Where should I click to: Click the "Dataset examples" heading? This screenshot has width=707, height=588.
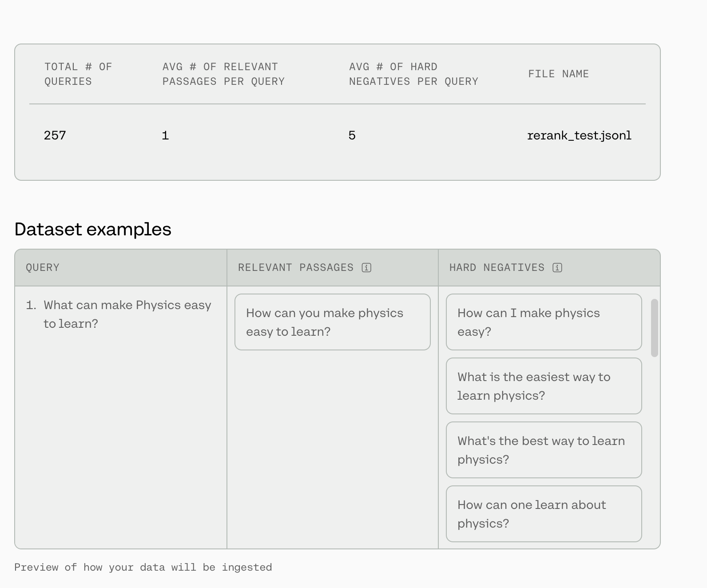coord(93,229)
